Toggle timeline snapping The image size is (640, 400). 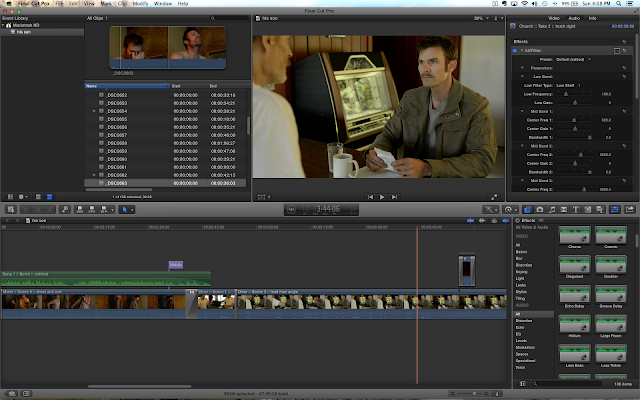pyautogui.click(x=506, y=220)
